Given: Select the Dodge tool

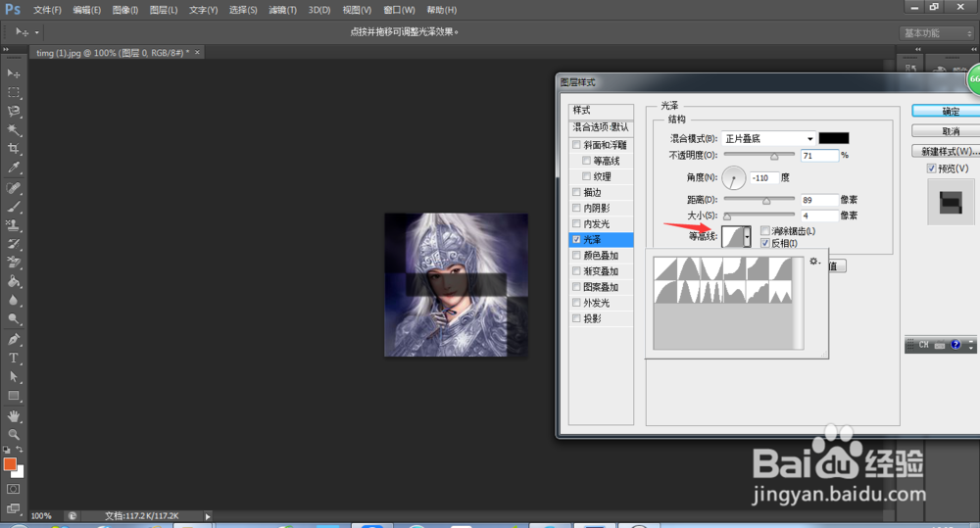Looking at the screenshot, I should 13,318.
